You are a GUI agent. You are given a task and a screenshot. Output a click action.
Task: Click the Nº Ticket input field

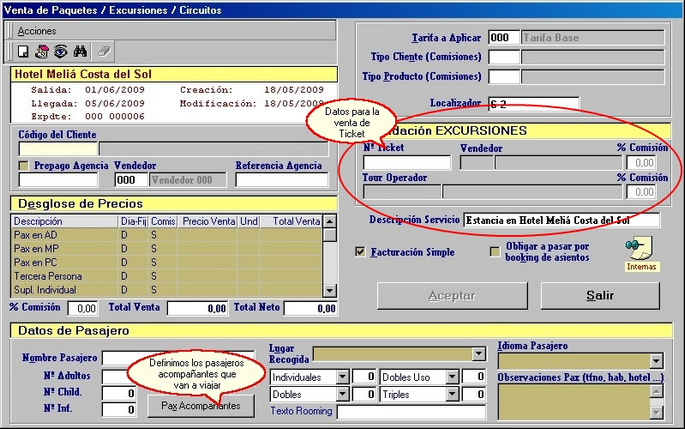click(x=406, y=163)
